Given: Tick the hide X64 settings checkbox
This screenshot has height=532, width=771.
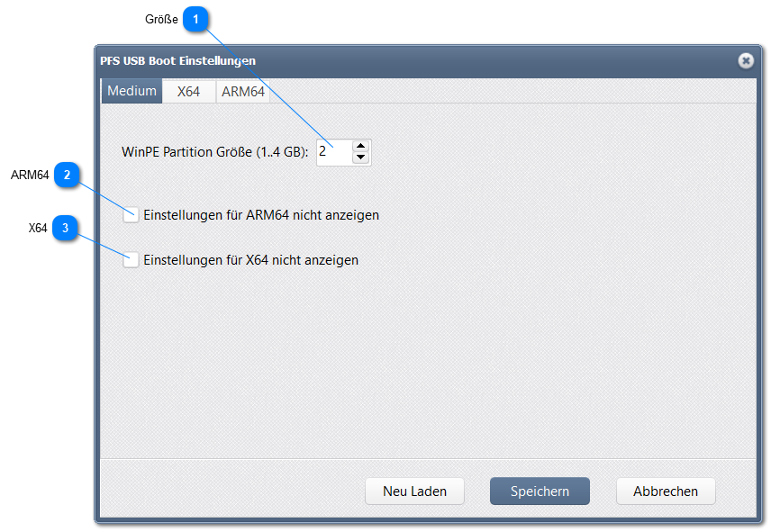Looking at the screenshot, I should (x=132, y=260).
